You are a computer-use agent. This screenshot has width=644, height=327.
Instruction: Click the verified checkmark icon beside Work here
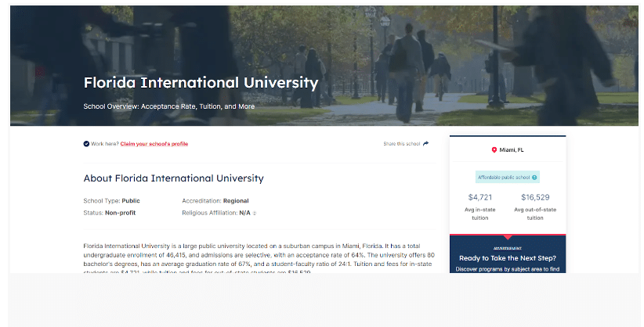coord(86,144)
